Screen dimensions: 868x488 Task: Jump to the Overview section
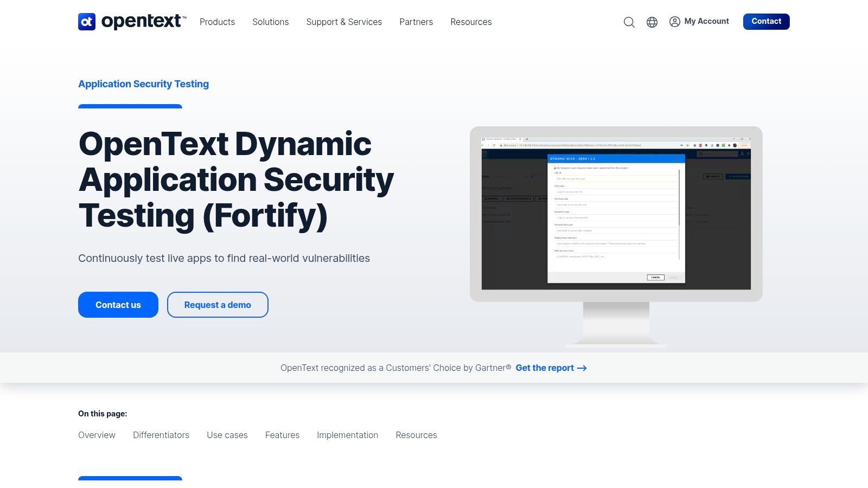tap(97, 435)
